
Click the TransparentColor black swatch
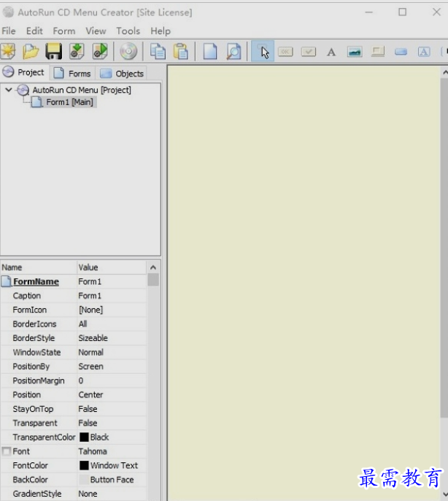[x=84, y=437]
